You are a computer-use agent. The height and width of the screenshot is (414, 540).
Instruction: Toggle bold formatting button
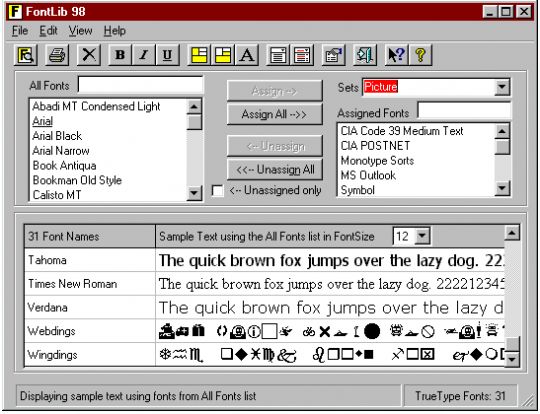[x=120, y=55]
